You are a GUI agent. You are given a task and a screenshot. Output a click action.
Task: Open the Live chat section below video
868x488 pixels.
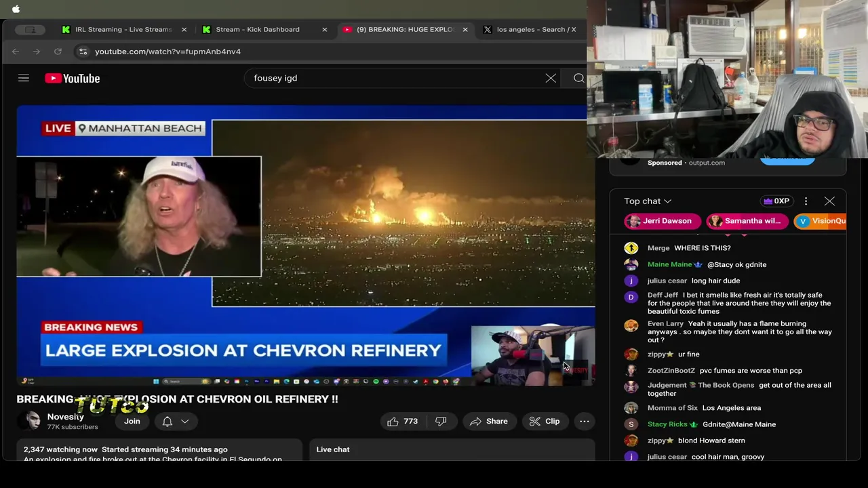[452, 449]
